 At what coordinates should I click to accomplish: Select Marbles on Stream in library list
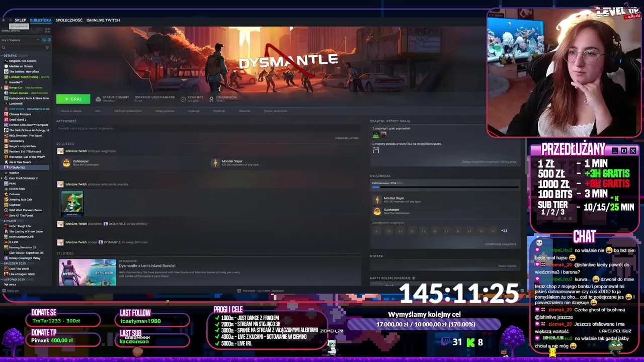pos(21,66)
